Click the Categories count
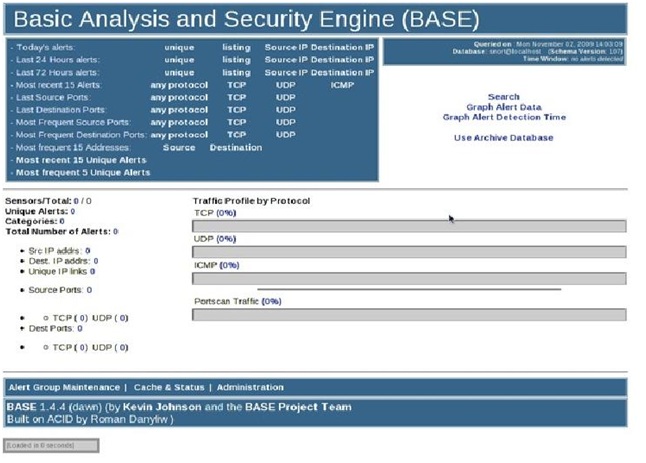Image resolution: width=646 pixels, height=463 pixels. pos(62,221)
